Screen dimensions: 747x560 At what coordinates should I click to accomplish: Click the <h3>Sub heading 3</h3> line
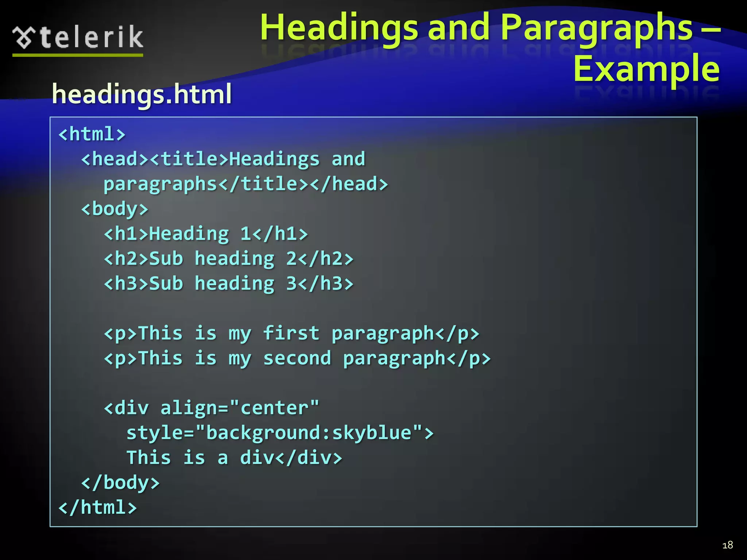coord(229,284)
